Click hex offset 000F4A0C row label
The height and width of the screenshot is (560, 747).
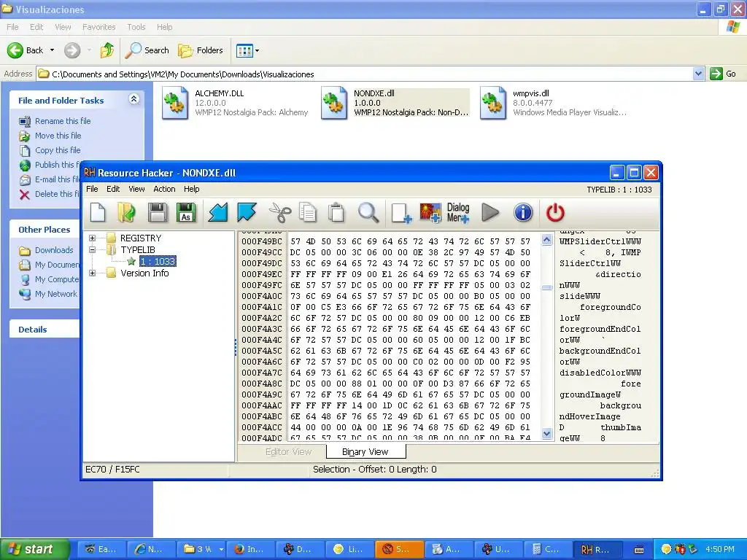click(x=262, y=296)
